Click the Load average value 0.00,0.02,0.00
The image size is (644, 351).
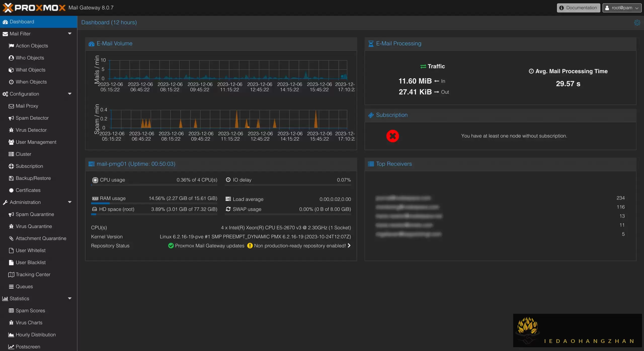[335, 199]
